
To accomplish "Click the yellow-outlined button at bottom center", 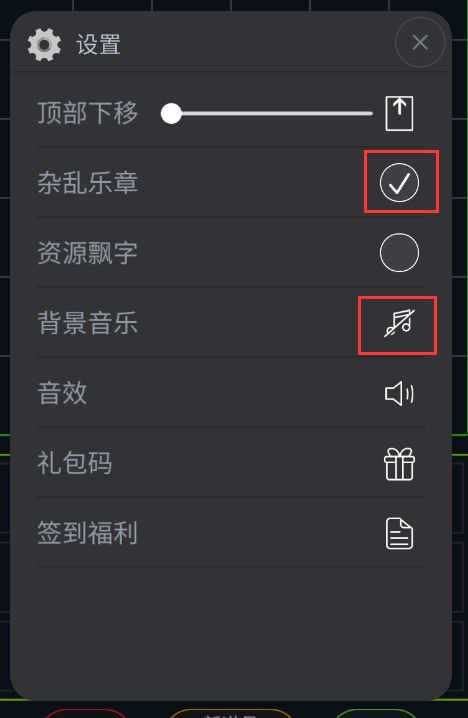I will coord(230,713).
